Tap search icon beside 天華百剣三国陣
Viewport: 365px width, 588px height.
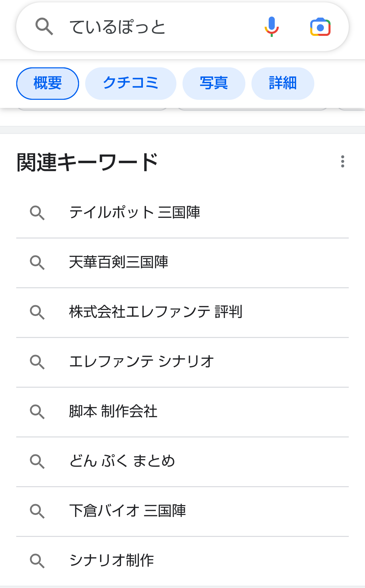click(x=37, y=262)
